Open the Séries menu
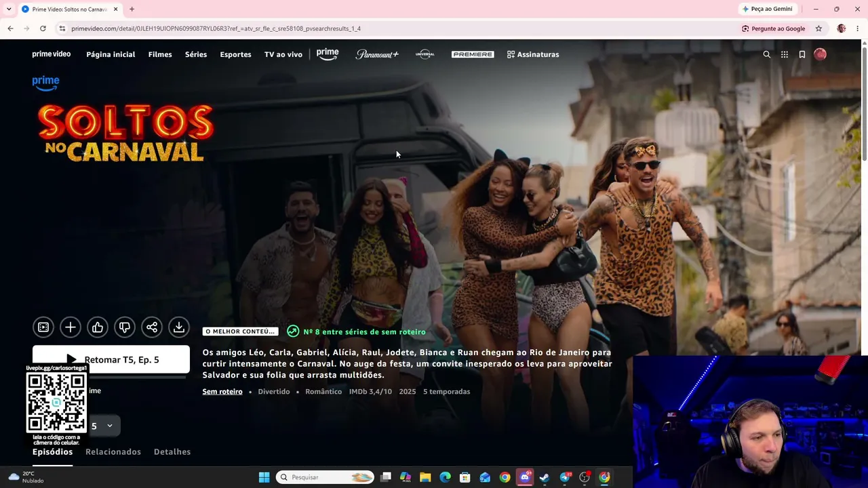This screenshot has width=868, height=488. tap(196, 54)
